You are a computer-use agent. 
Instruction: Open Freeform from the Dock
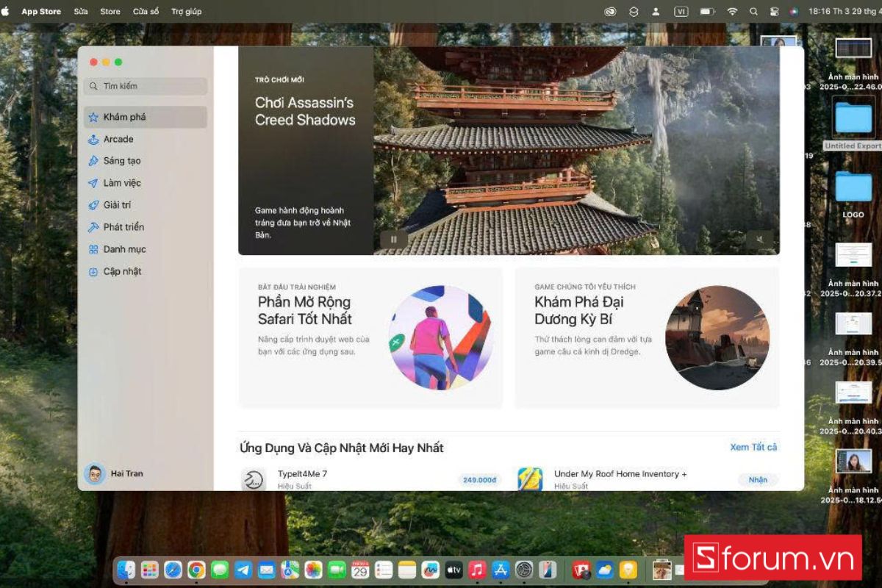[x=431, y=570]
